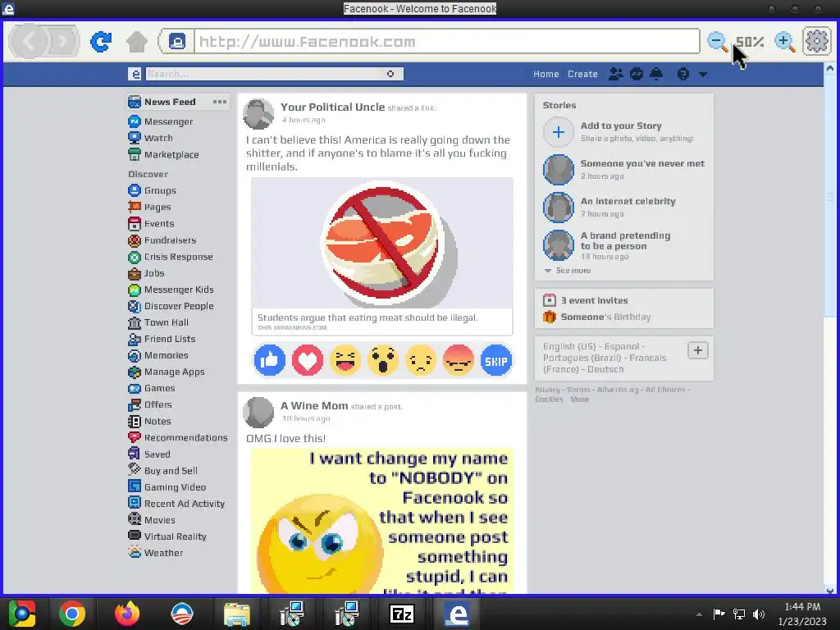The width and height of the screenshot is (840, 630).
Task: Open Jobs in sidebar
Action: (146, 273)
